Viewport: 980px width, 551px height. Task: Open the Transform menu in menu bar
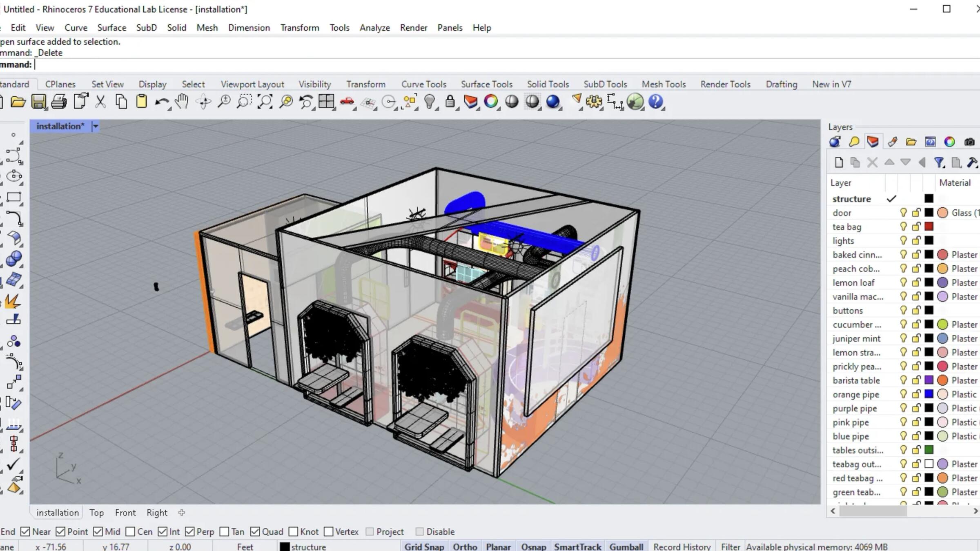pos(300,27)
